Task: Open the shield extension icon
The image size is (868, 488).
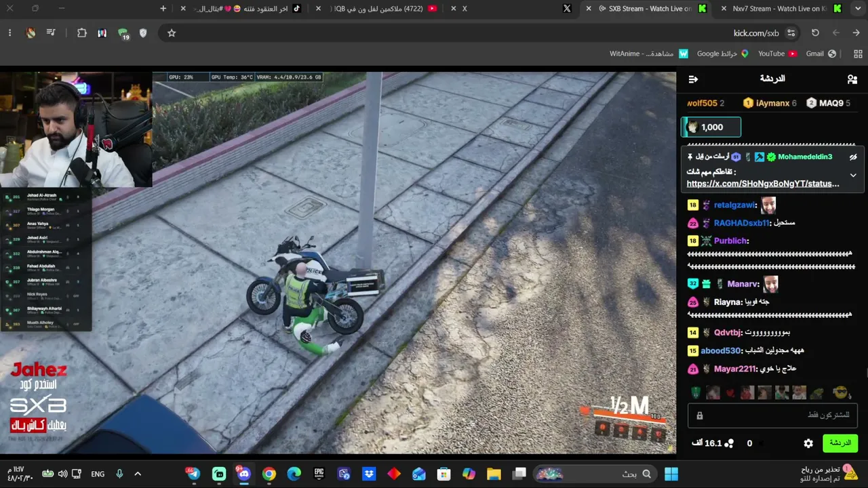Action: [x=143, y=33]
